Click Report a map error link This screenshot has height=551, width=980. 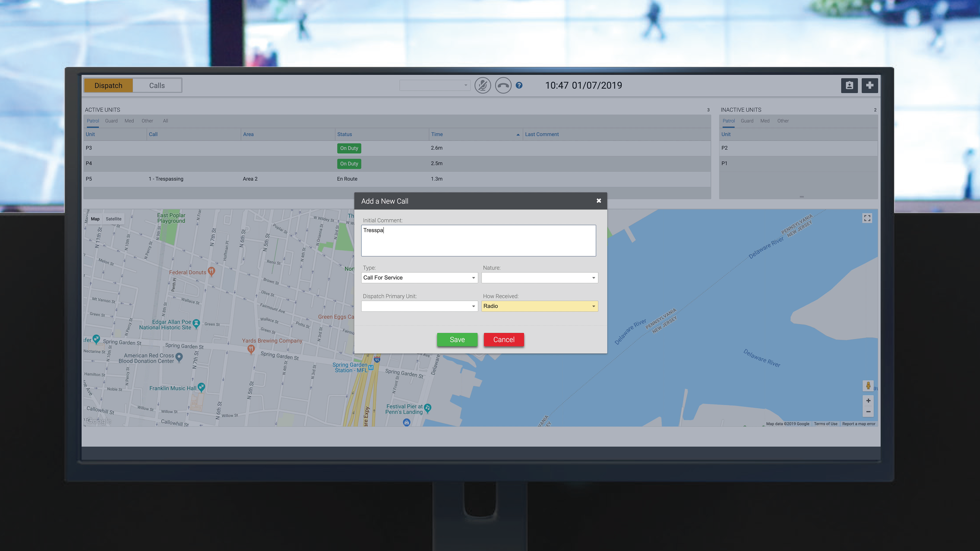pyautogui.click(x=859, y=424)
